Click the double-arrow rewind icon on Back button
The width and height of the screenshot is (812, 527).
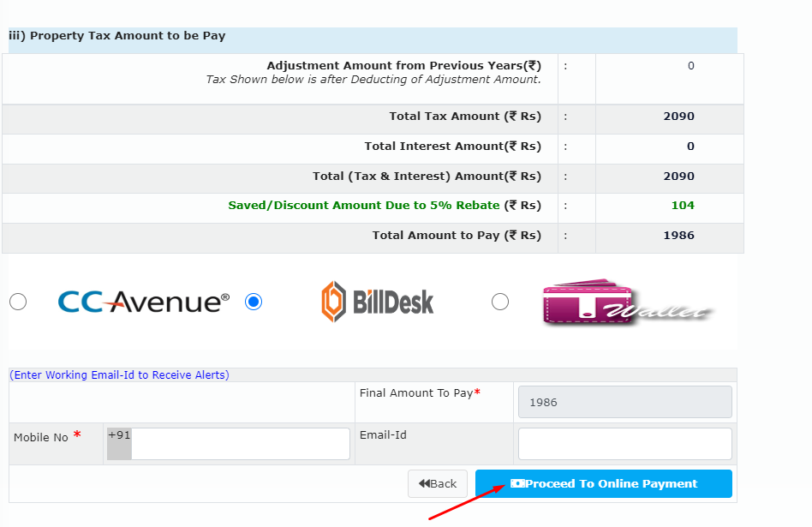tap(423, 483)
